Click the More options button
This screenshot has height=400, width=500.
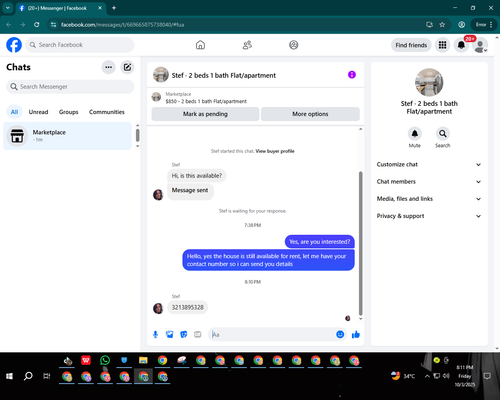(310, 114)
